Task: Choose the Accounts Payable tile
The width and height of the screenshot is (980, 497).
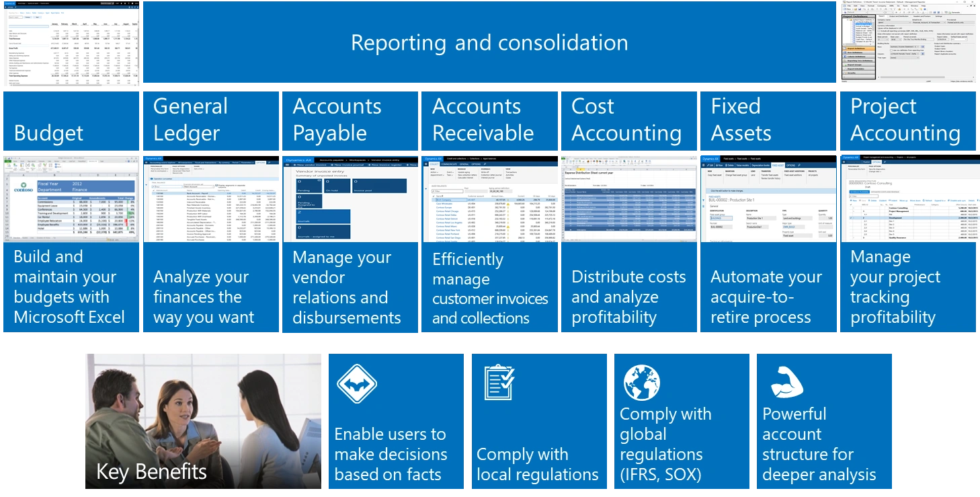Action: pyautogui.click(x=350, y=122)
